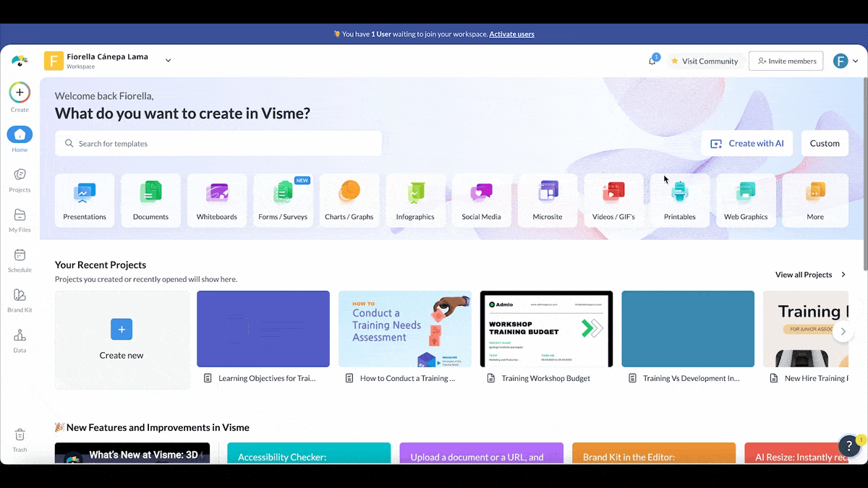Click the Create new project tile
Screen dimensions: 868x488
pos(122,340)
